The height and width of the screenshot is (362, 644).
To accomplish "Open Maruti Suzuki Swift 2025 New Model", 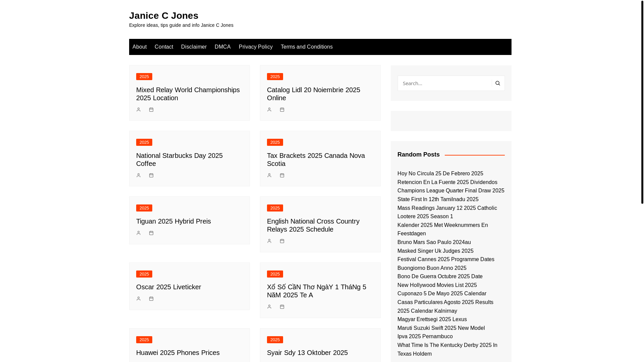I will pyautogui.click(x=441, y=328).
